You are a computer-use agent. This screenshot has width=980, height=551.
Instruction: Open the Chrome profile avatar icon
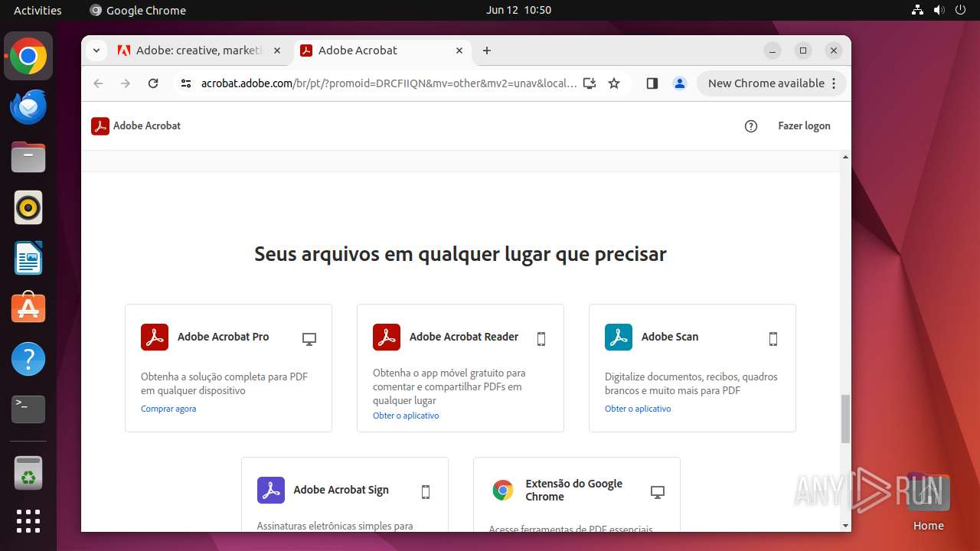tap(680, 83)
